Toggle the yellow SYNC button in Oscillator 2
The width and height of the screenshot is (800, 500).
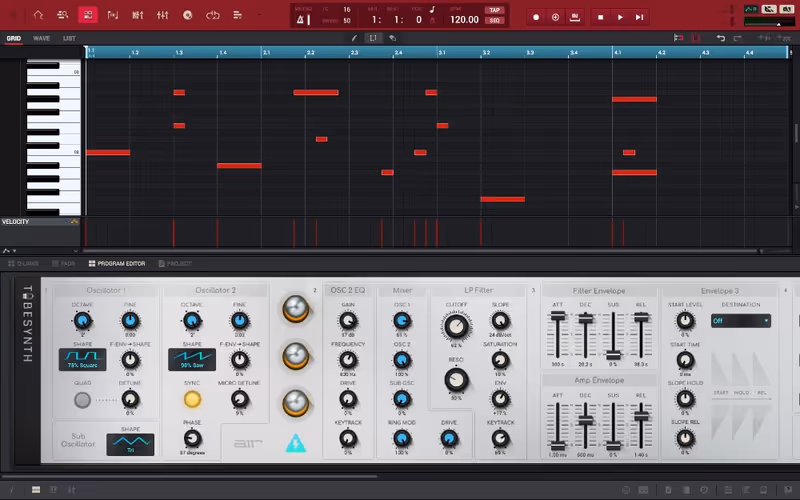click(x=192, y=399)
